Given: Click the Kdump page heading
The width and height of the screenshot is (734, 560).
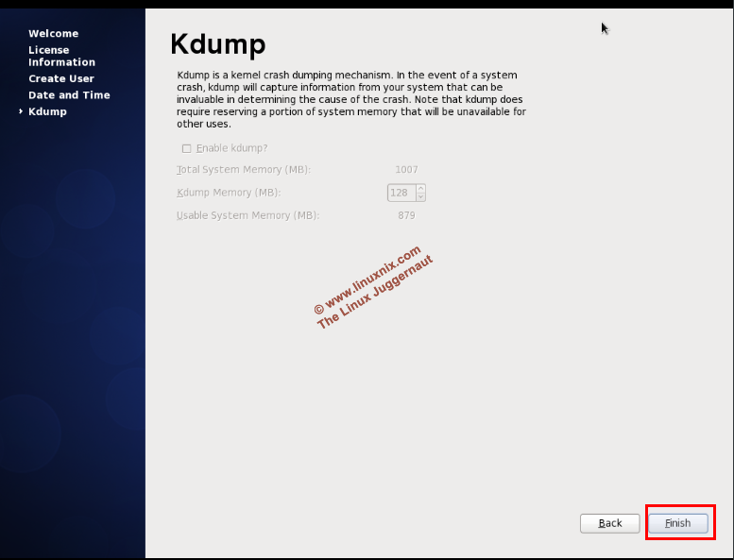Looking at the screenshot, I should (217, 44).
